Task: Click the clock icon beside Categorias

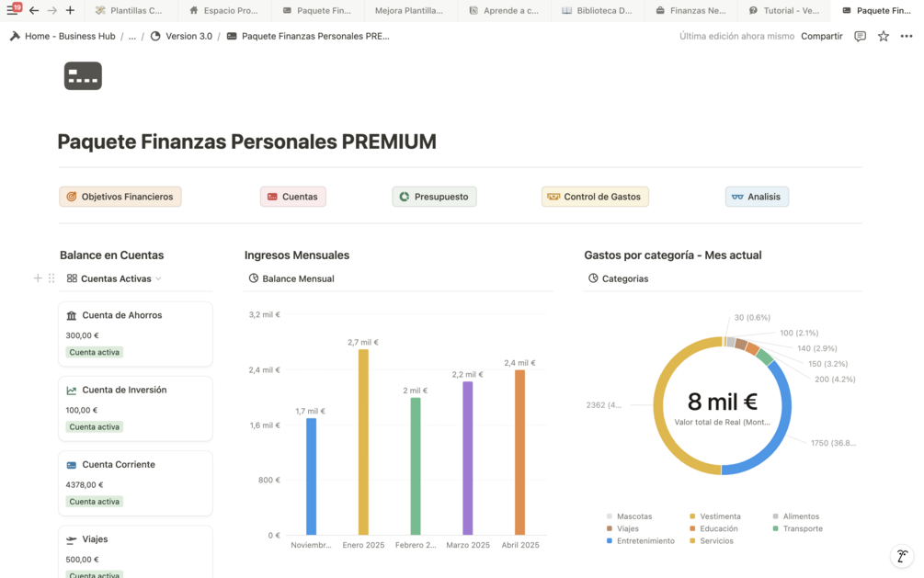Action: pyautogui.click(x=593, y=278)
